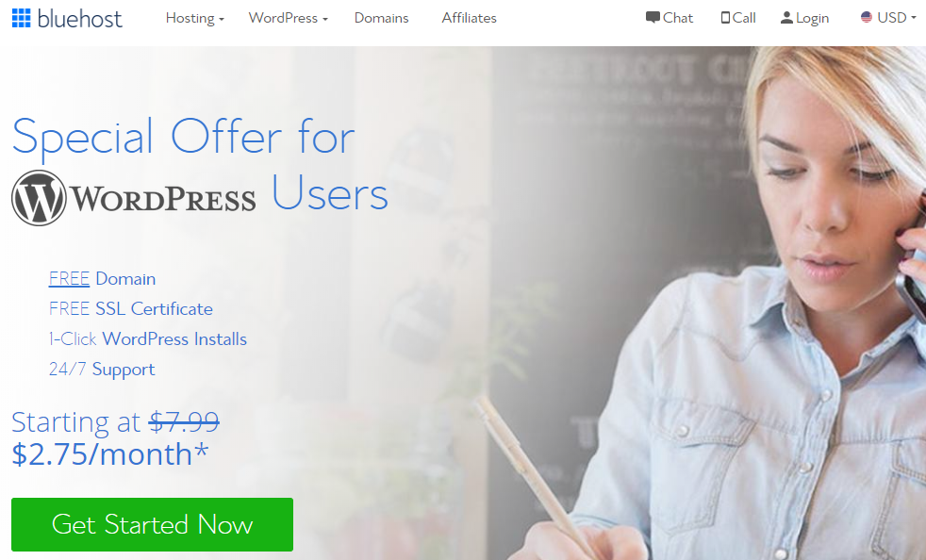Click the bluehost brand name text
This screenshot has width=926, height=560.
[x=80, y=19]
